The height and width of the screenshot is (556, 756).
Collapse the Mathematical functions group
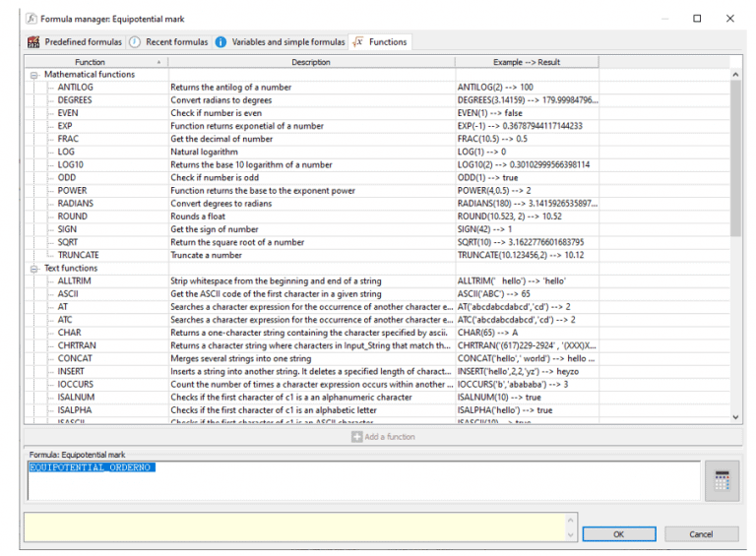click(33, 75)
